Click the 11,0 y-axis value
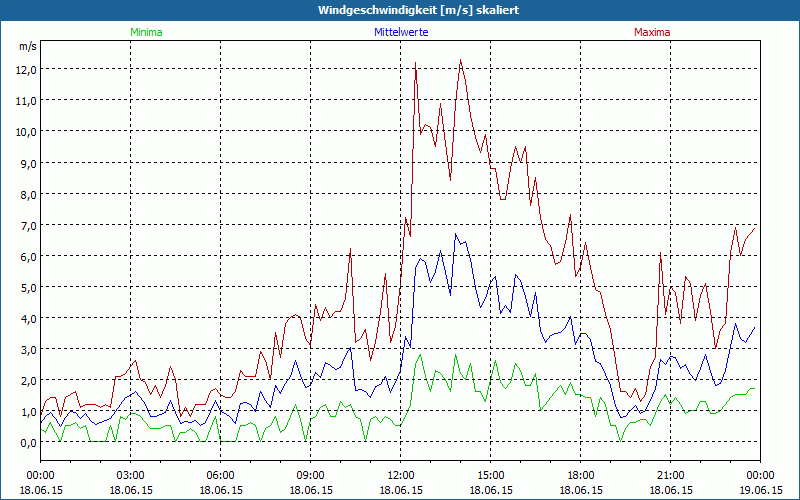The height and width of the screenshot is (500, 800). pos(26,101)
